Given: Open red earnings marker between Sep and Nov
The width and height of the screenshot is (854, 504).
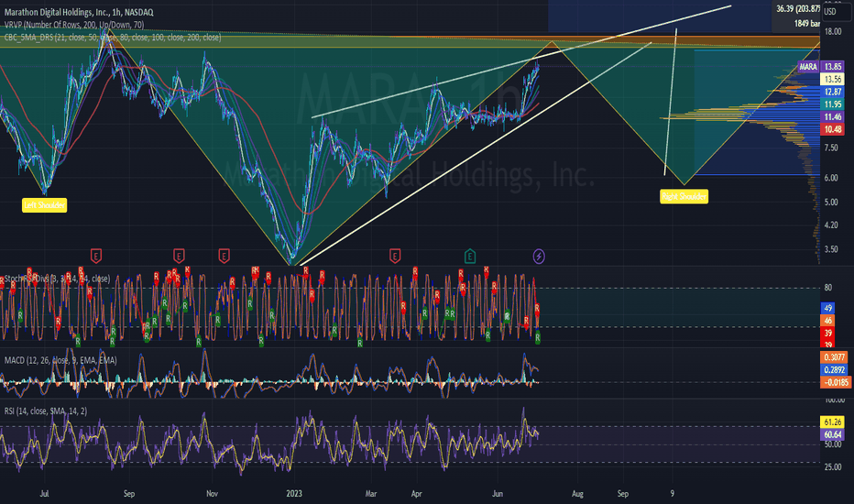Looking at the screenshot, I should click(x=179, y=255).
